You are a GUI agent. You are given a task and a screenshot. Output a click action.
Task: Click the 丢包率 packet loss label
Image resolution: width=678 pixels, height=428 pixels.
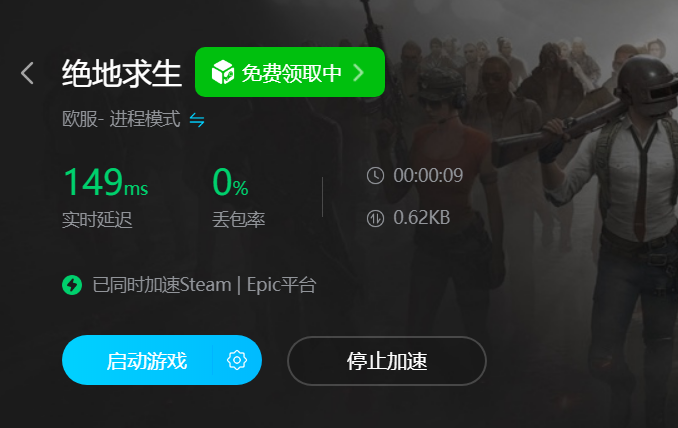click(239, 220)
